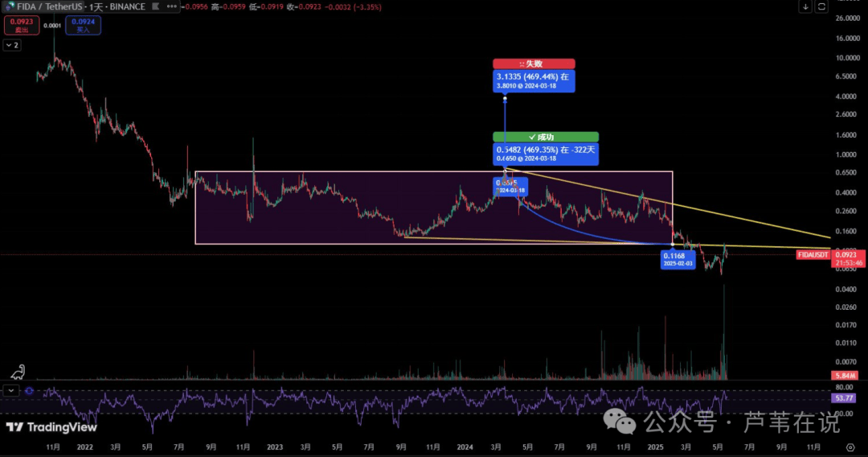Screen dimensions: 868x457
Task: Expand the indicators legend showing 2
Action: tap(12, 45)
